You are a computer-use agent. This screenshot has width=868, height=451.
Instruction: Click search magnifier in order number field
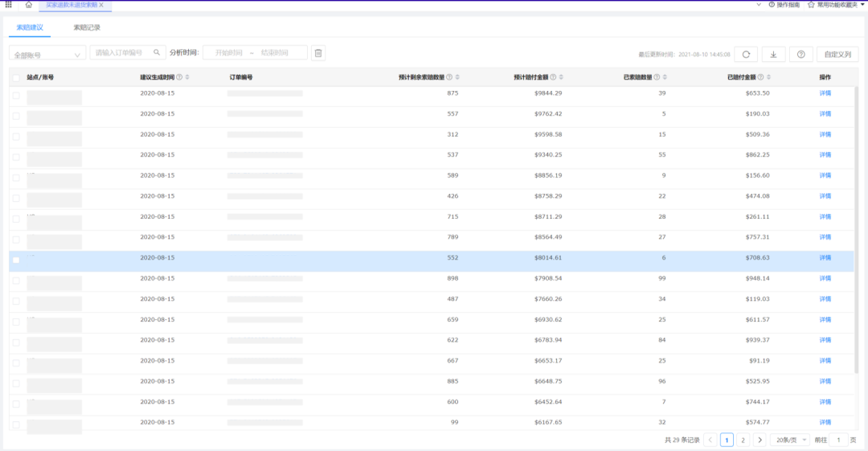point(157,53)
